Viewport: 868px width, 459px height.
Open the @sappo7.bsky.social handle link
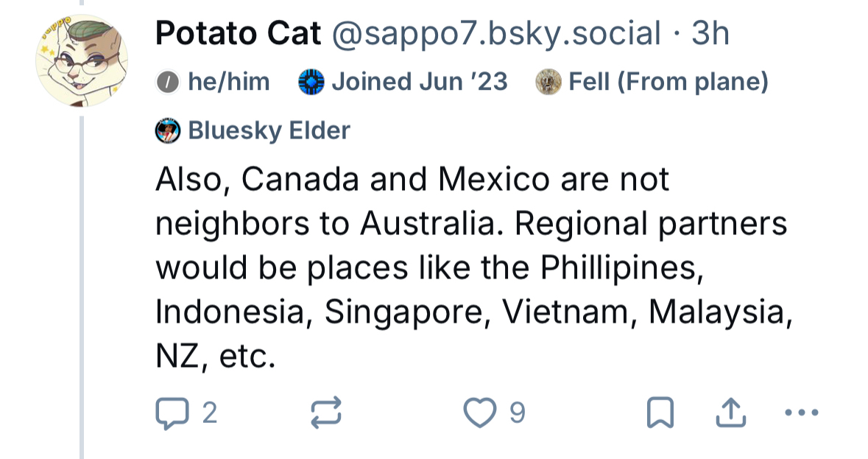tap(496, 34)
